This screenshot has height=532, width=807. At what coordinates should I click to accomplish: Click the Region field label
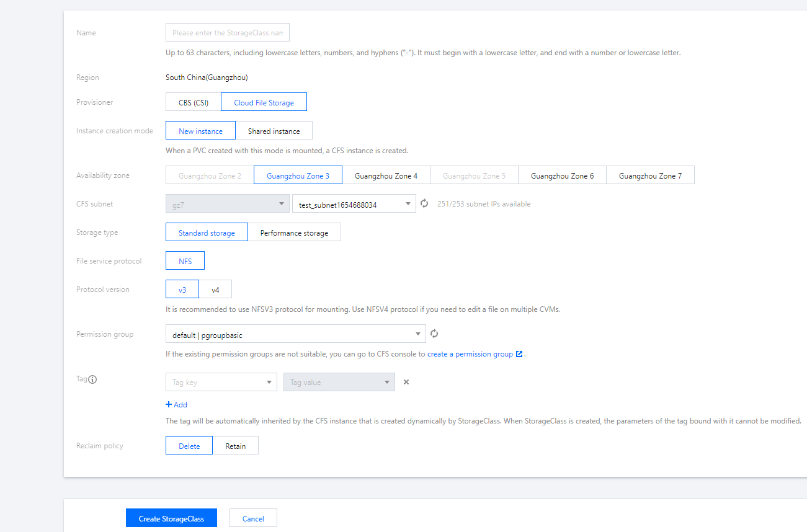[x=87, y=78]
